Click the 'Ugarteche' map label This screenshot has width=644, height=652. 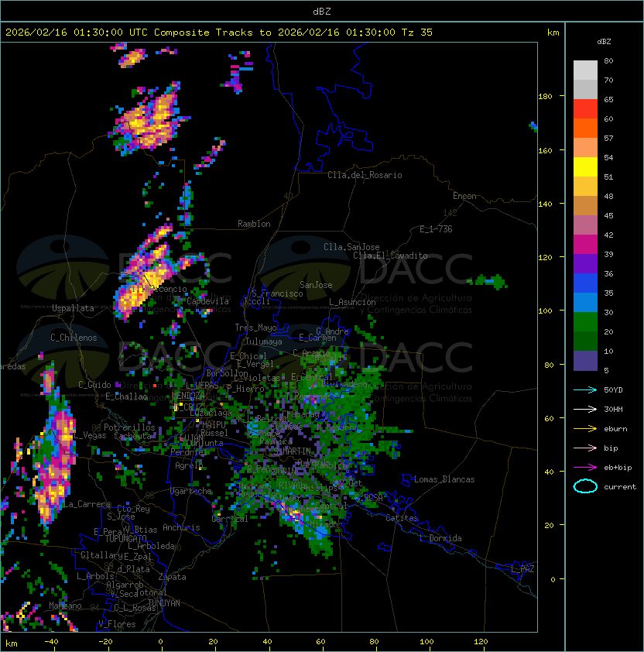pos(191,491)
